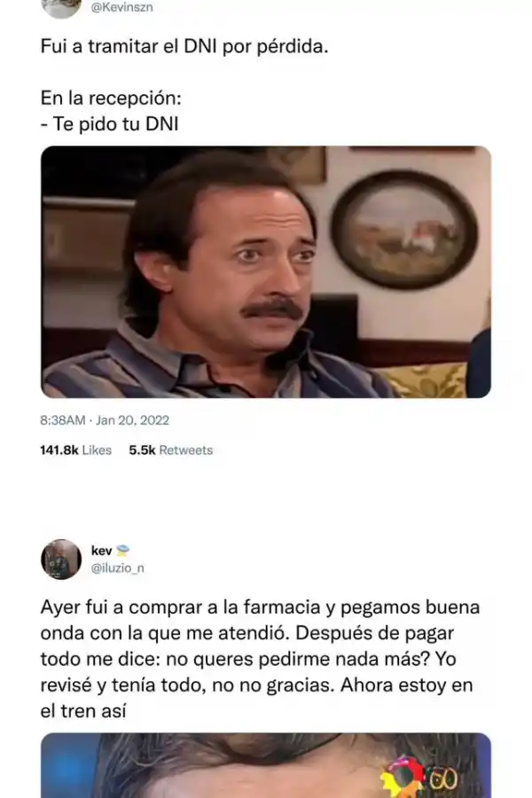Viewport: 532px width, 798px height.
Task: Click the 'En la recepción:' line
Action: (111, 98)
